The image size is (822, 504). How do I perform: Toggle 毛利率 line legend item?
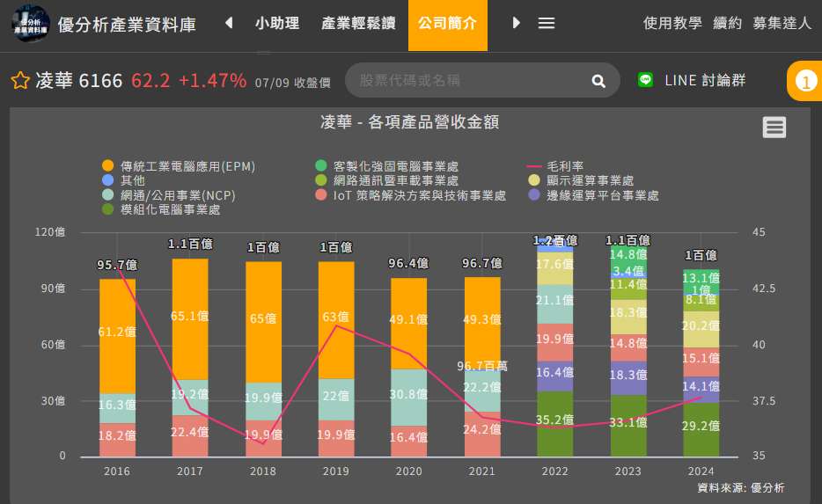point(555,166)
